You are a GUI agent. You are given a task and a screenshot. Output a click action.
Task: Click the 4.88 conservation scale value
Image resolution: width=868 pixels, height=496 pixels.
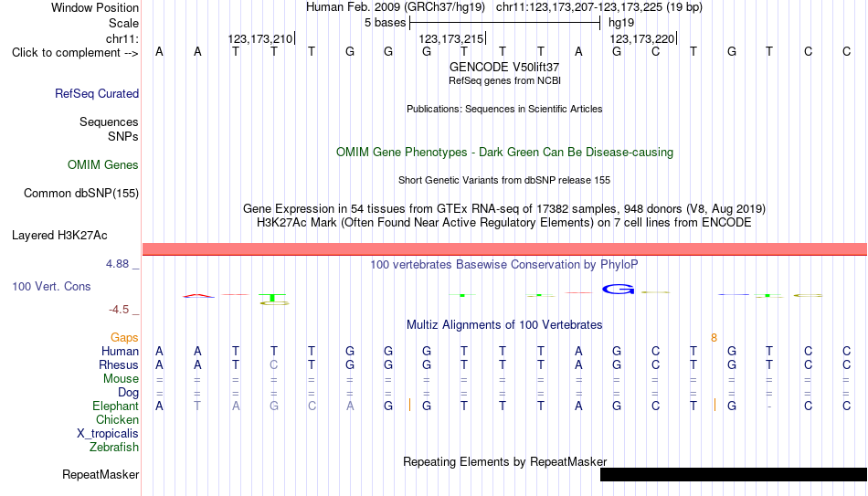(117, 264)
